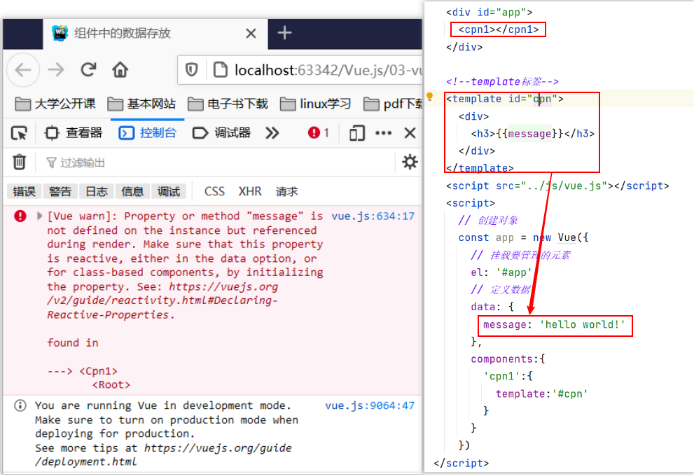Open the 基本网站 bookmark folder

tap(142, 104)
